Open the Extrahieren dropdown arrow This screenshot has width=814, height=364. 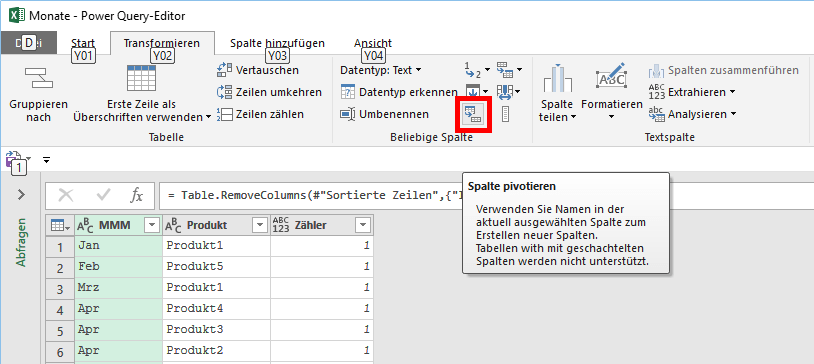click(732, 92)
